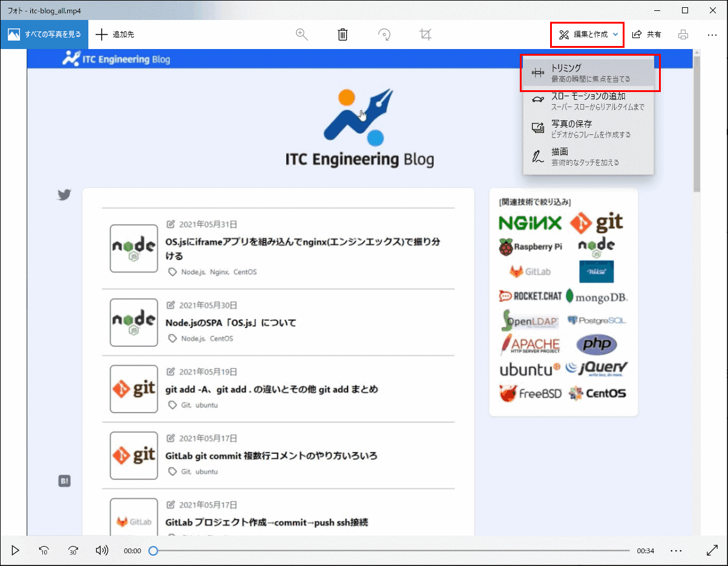
Task: Open the GitLab project create push article
Action: pyautogui.click(x=267, y=522)
